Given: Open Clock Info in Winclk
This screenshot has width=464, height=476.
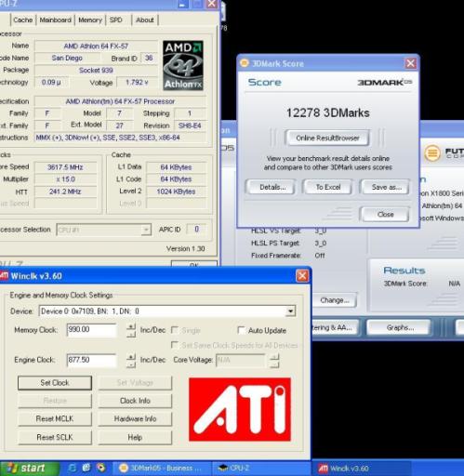Looking at the screenshot, I should [135, 401].
